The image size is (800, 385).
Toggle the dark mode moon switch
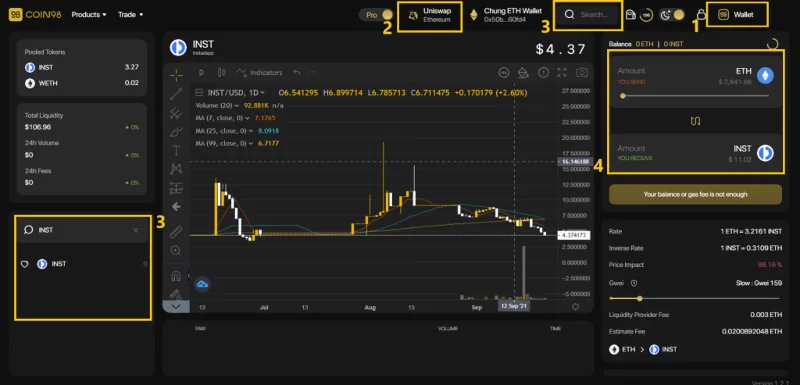point(672,15)
